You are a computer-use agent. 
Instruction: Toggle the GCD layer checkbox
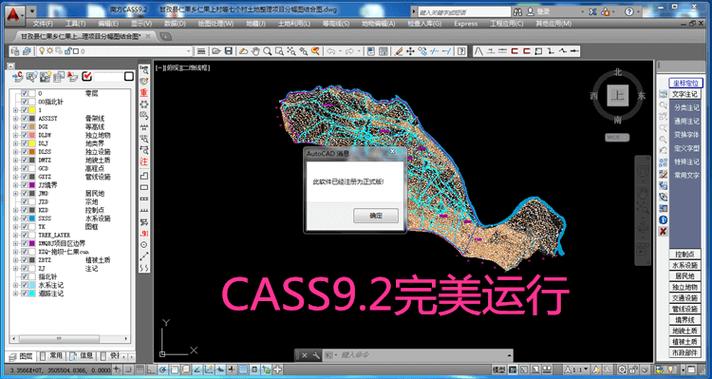coord(25,168)
